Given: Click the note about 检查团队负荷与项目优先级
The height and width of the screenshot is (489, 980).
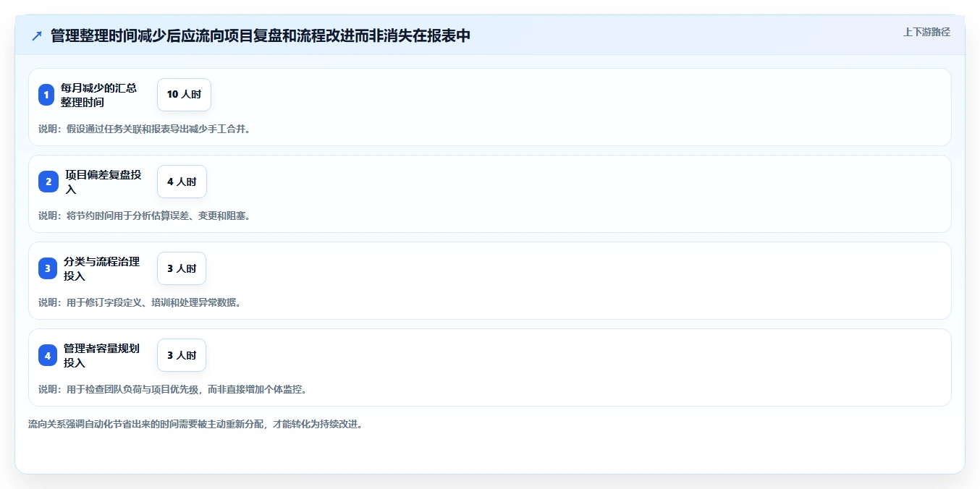Looking at the screenshot, I should (x=173, y=389).
